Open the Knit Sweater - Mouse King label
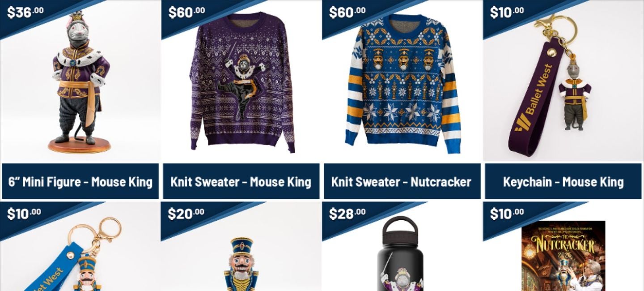The image size is (644, 291). 241,181
